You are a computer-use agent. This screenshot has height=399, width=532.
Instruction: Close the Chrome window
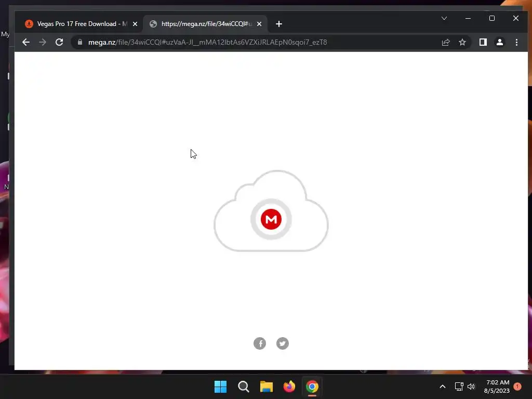click(516, 18)
